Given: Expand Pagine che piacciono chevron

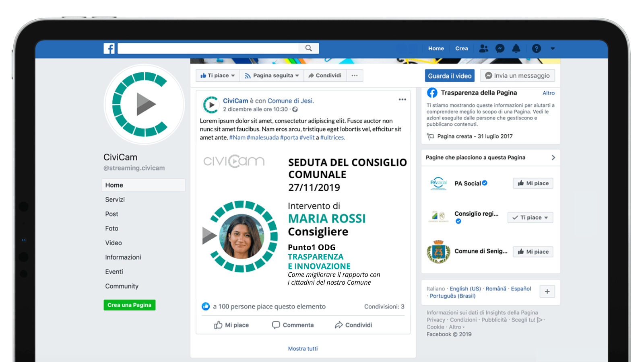Looking at the screenshot, I should click(x=553, y=158).
